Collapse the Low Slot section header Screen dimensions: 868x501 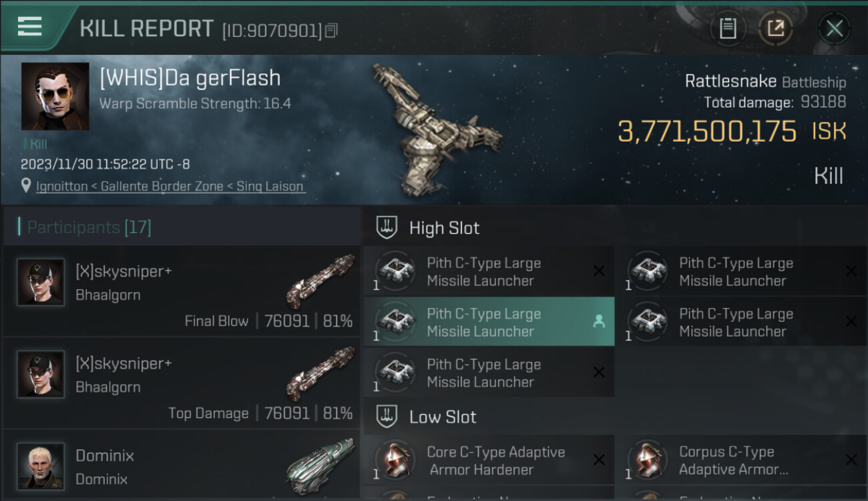(x=443, y=417)
